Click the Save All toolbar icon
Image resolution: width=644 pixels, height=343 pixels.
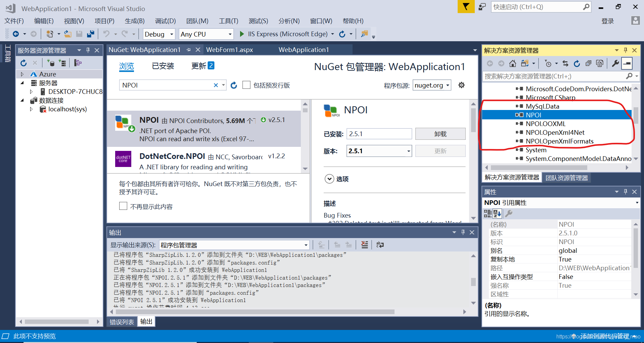90,34
